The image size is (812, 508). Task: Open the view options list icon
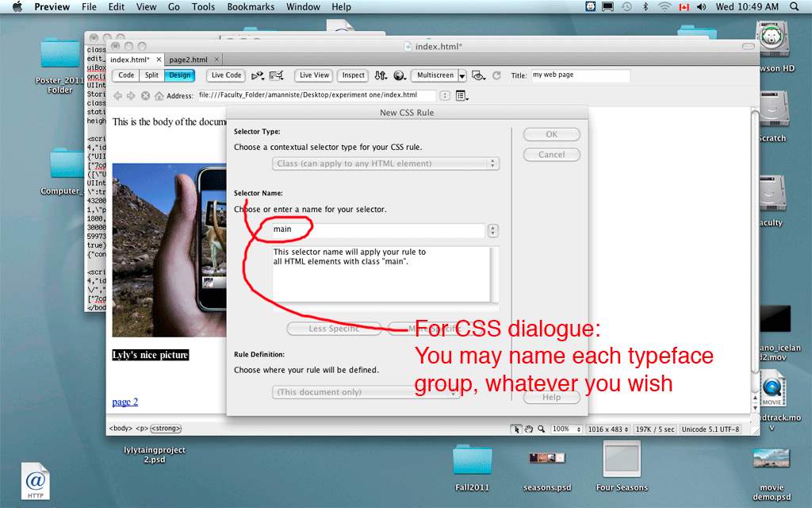[462, 96]
